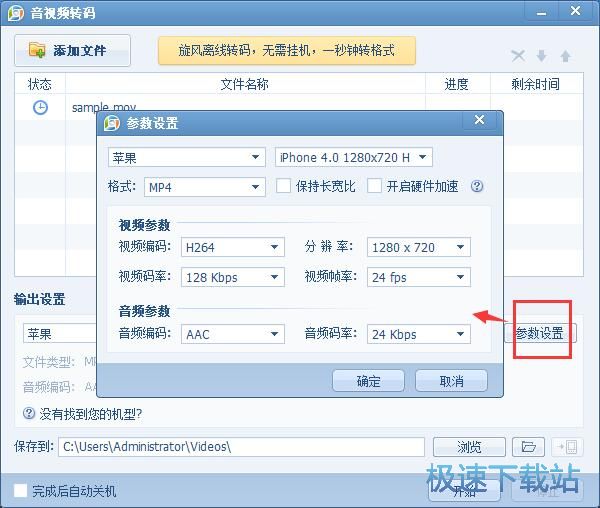Click the 状态 column header
Viewport: 600px width, 508px height.
pyautogui.click(x=40, y=84)
